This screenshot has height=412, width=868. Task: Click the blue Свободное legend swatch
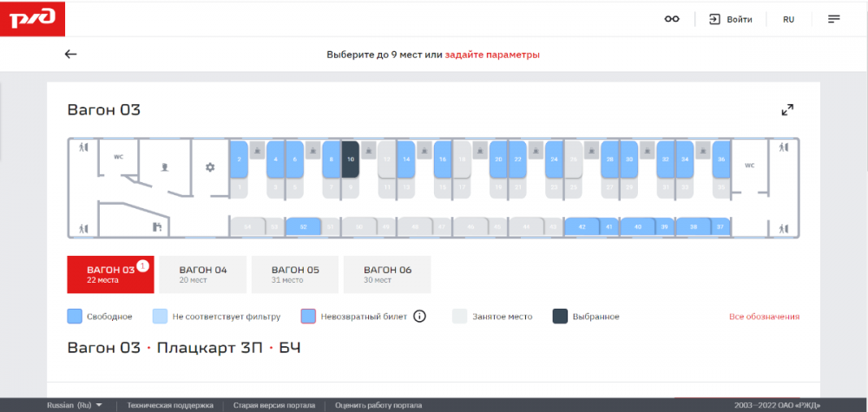tap(75, 317)
